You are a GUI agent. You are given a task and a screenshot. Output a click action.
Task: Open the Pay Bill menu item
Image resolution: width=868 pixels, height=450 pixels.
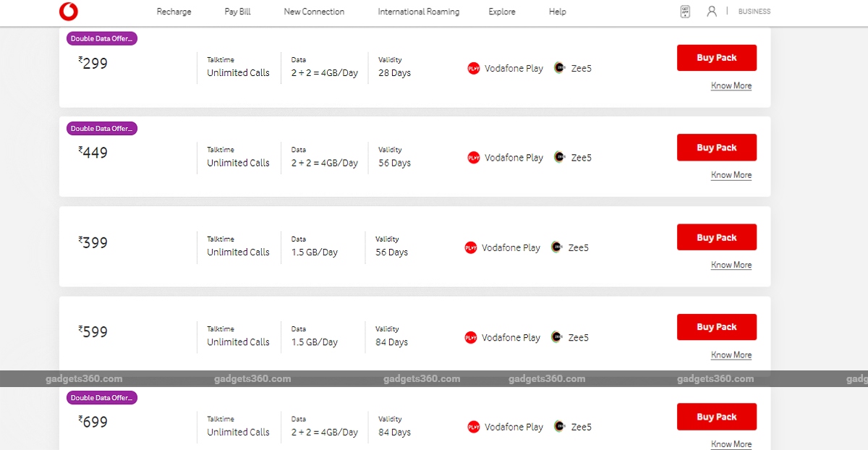click(x=237, y=12)
